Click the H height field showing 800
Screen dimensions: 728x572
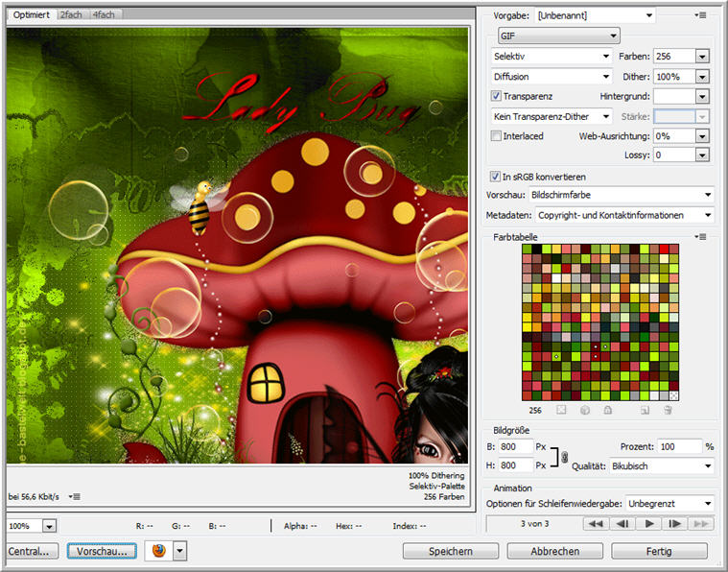pos(515,465)
